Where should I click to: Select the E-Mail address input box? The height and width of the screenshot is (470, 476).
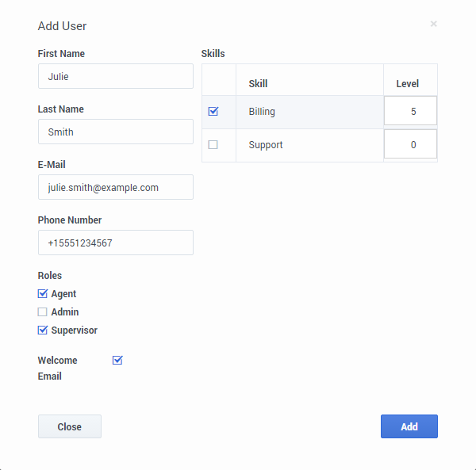click(x=116, y=188)
